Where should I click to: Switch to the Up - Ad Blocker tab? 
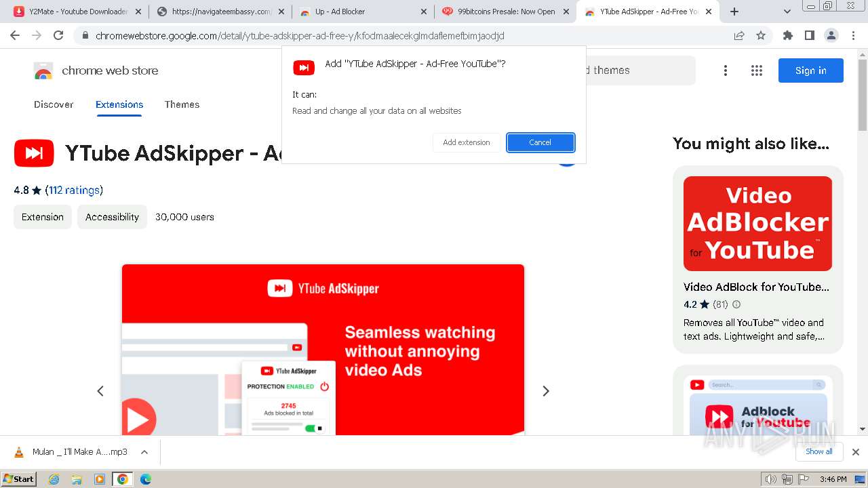tap(363, 12)
